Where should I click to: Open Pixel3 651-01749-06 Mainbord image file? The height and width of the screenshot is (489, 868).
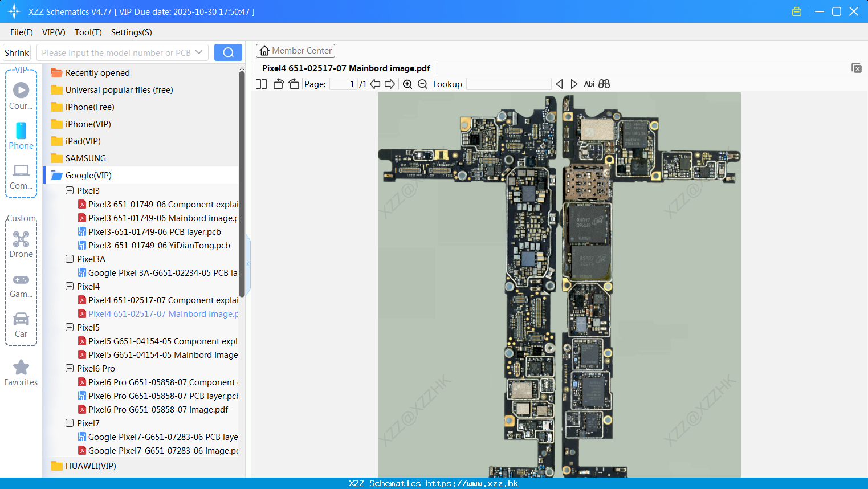(x=164, y=218)
